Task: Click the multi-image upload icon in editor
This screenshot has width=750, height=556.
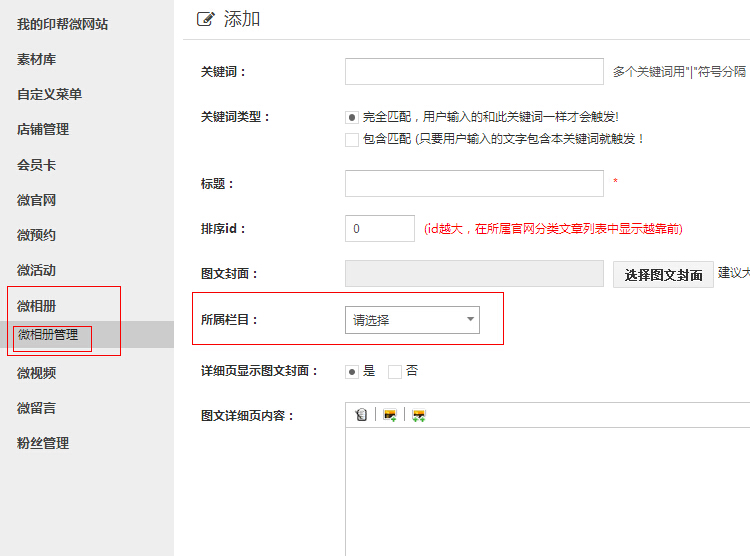Action: 419,415
